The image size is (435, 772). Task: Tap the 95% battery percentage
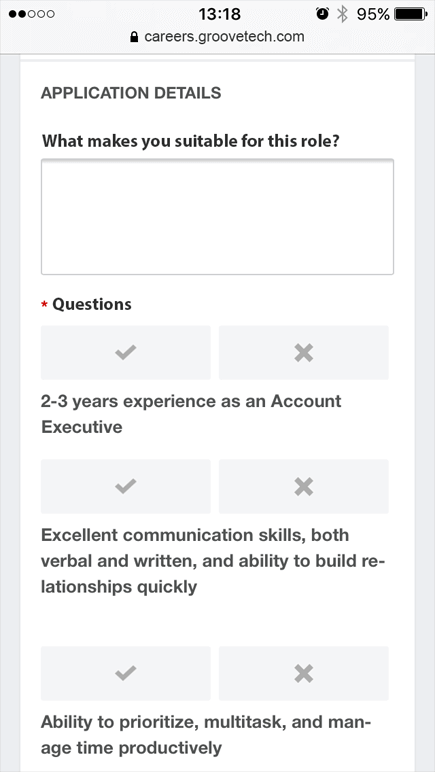373,14
